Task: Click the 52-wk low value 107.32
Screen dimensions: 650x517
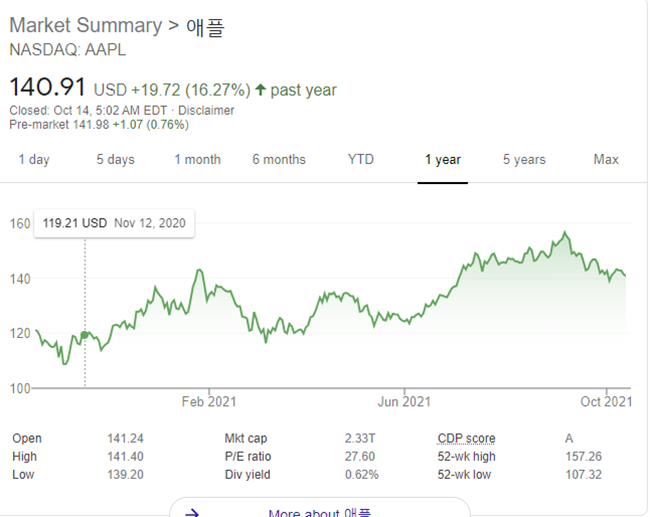Action: tap(584, 475)
